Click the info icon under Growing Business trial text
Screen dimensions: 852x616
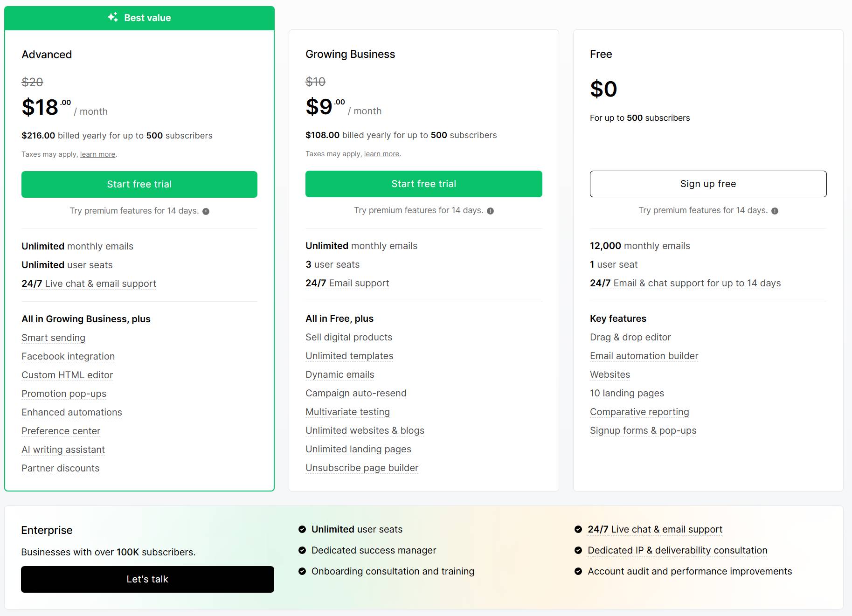(490, 210)
